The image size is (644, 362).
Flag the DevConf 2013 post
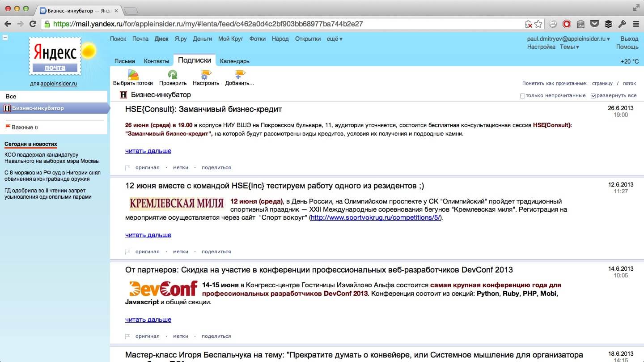point(127,336)
